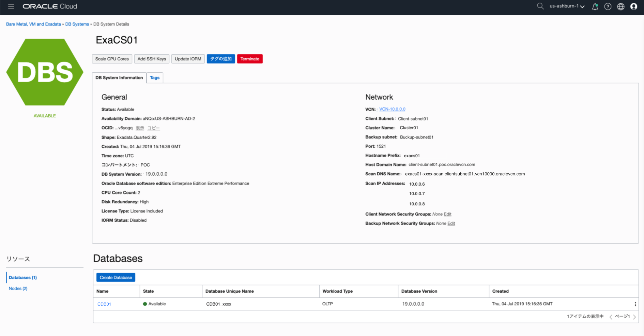Click the blue タグの追加 button
Viewport: 644px width, 336px height.
point(221,59)
